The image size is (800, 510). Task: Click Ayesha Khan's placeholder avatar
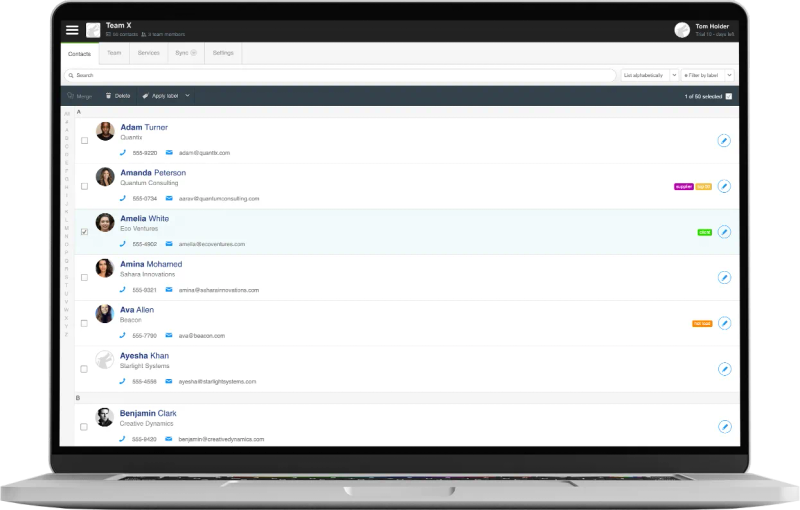[x=105, y=360]
